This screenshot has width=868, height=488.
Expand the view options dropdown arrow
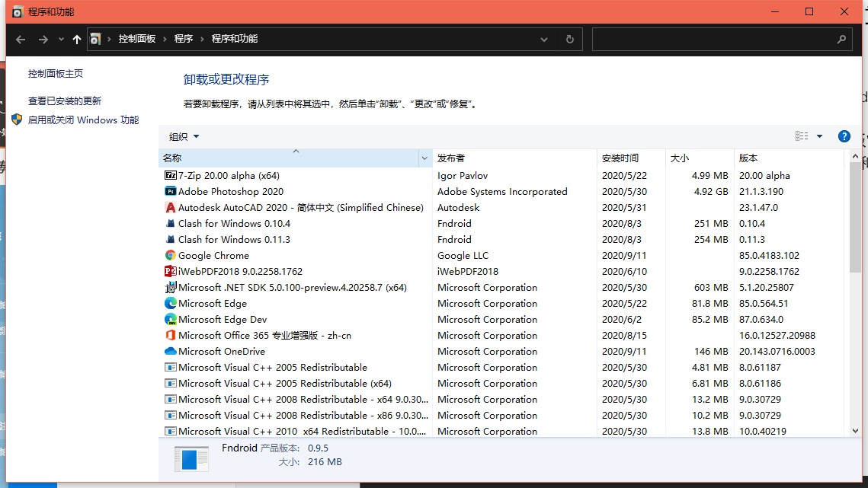(x=819, y=136)
